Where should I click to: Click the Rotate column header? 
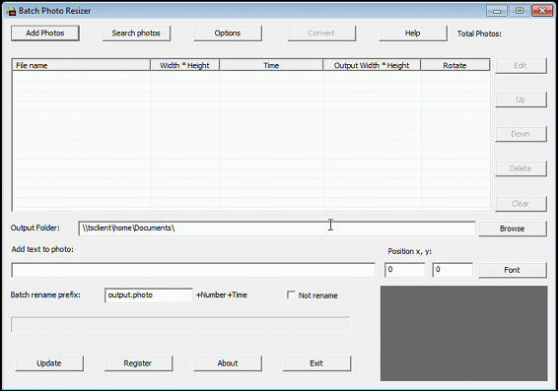point(454,65)
